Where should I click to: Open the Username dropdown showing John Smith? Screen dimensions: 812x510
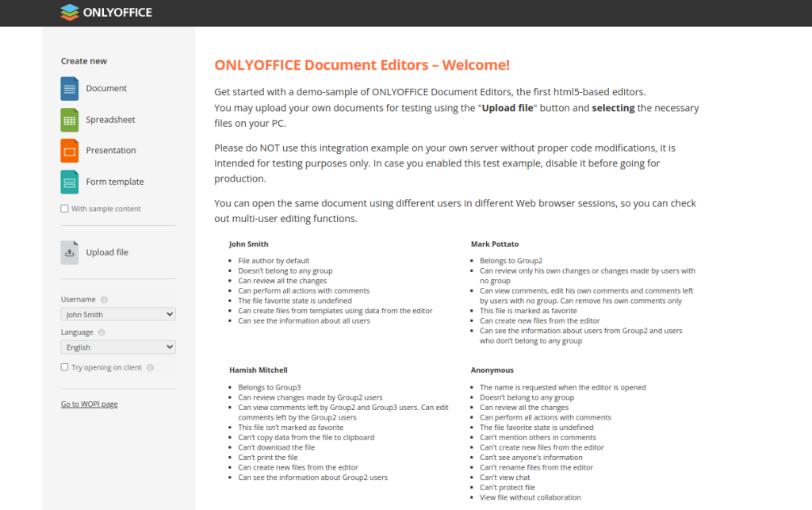click(x=117, y=314)
